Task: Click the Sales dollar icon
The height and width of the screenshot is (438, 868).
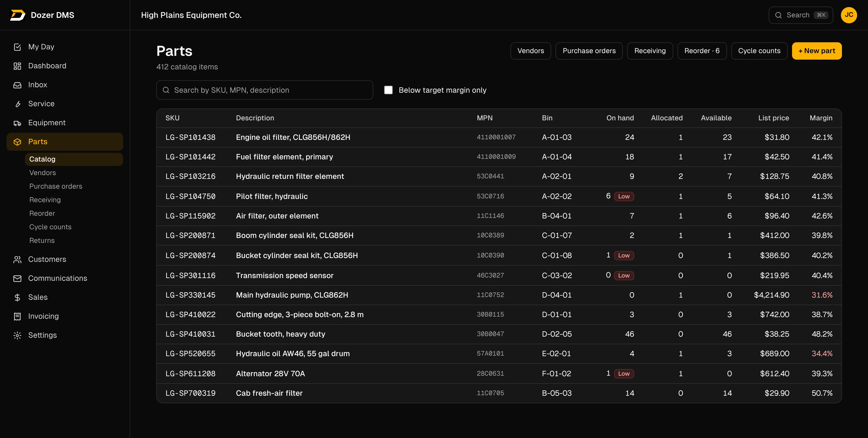Action: pos(17,297)
